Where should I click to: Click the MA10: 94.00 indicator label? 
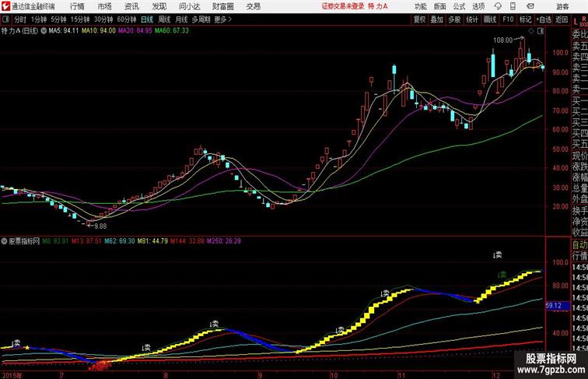coord(99,31)
